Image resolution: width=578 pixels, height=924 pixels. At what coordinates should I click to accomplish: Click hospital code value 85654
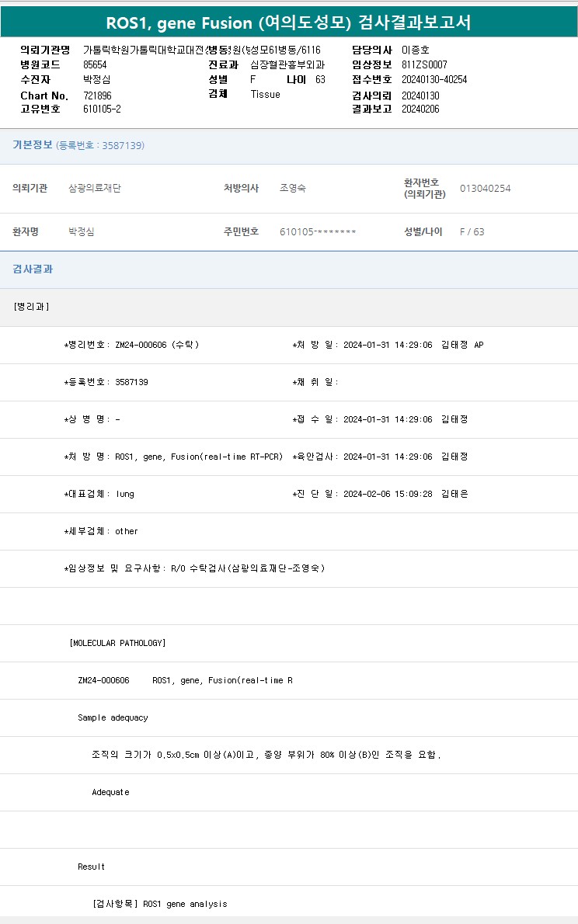point(95,64)
